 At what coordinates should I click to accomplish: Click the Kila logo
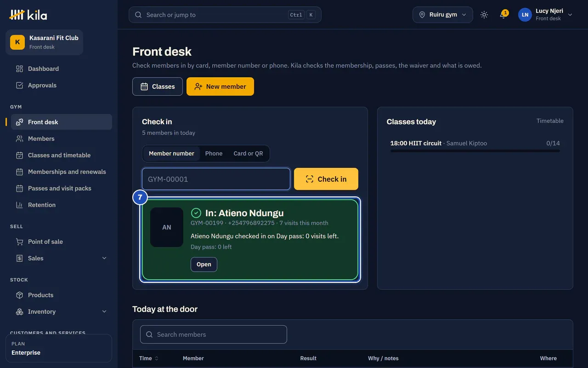point(28,15)
